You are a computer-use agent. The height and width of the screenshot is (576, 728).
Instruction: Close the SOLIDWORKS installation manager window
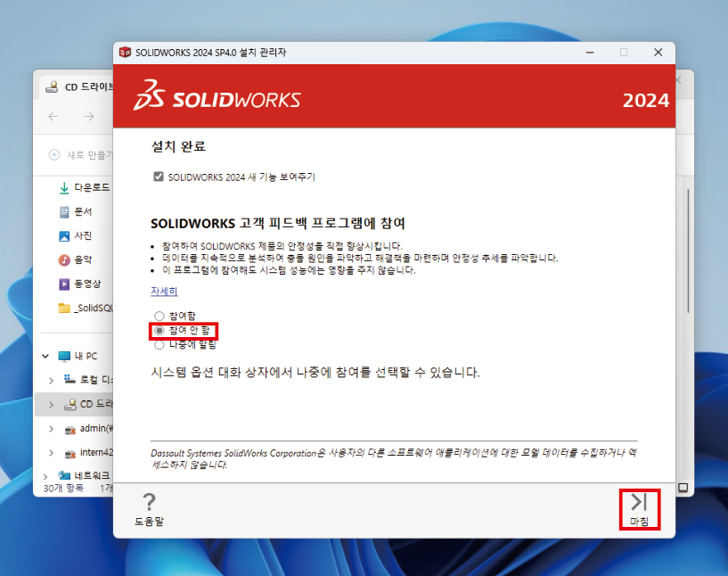tap(658, 53)
